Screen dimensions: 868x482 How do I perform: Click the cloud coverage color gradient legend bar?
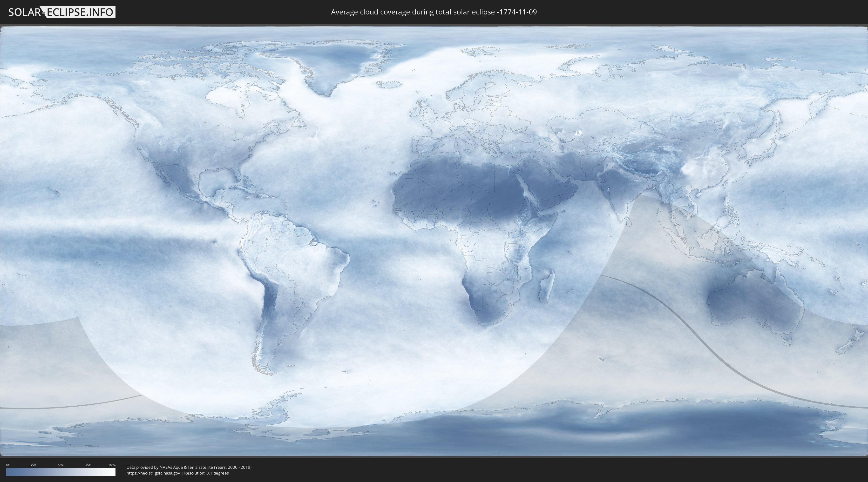(61, 472)
